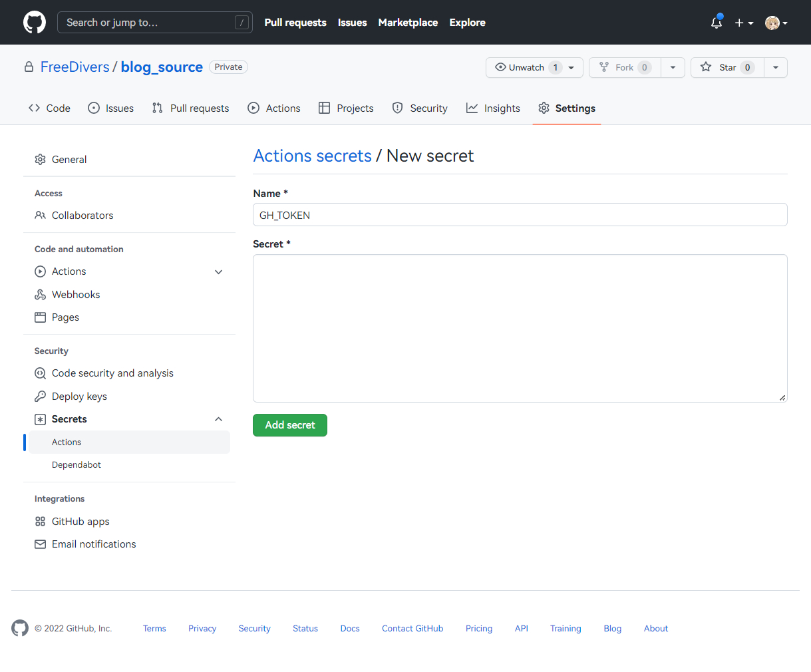Click the Secrets asterisk icon

click(40, 419)
